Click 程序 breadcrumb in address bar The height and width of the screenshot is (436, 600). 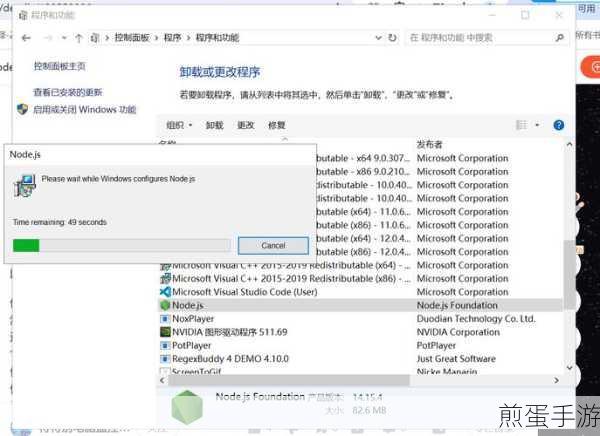point(172,38)
